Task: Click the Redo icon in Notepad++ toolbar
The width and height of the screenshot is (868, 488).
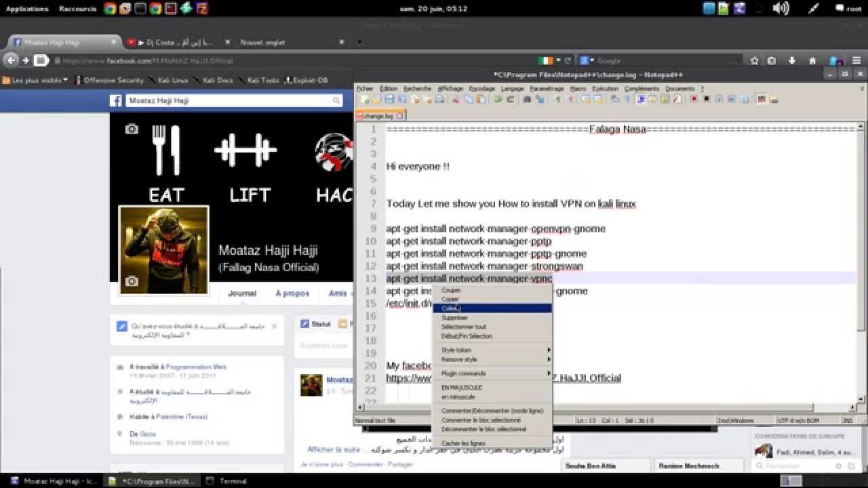Action: [x=509, y=100]
